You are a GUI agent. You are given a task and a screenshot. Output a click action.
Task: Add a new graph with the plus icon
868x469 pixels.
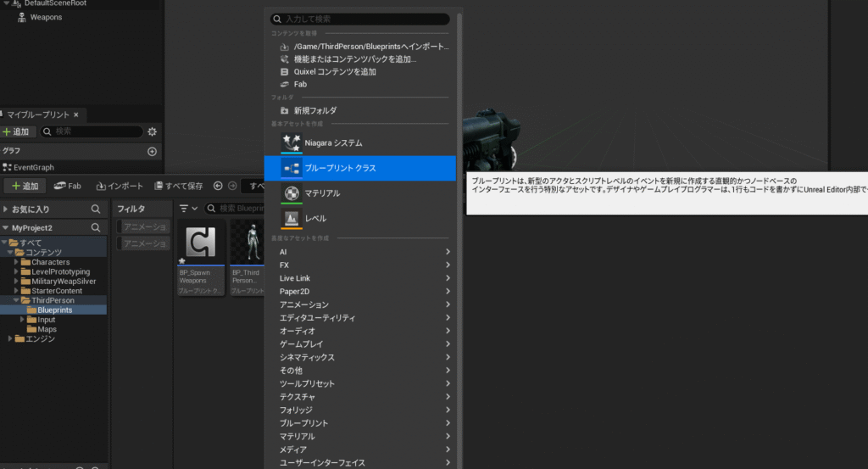153,152
